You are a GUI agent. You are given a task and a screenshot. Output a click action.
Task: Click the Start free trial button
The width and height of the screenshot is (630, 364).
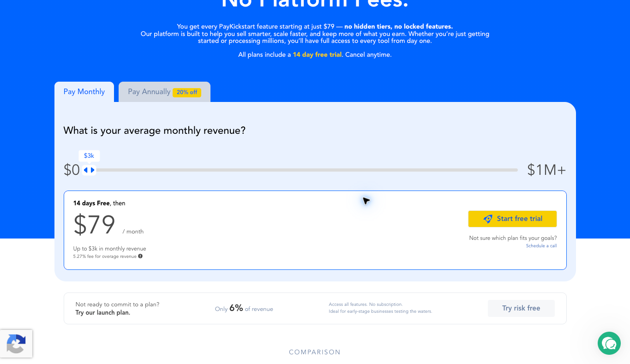(x=512, y=219)
